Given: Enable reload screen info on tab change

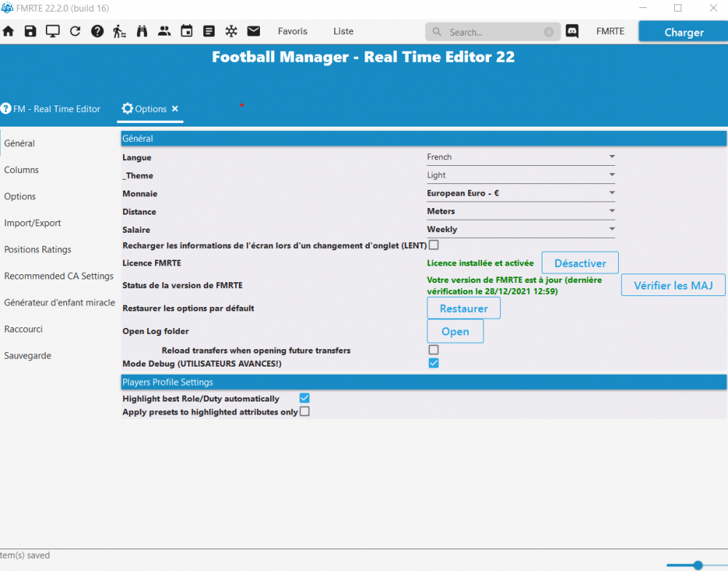Looking at the screenshot, I should click(434, 244).
